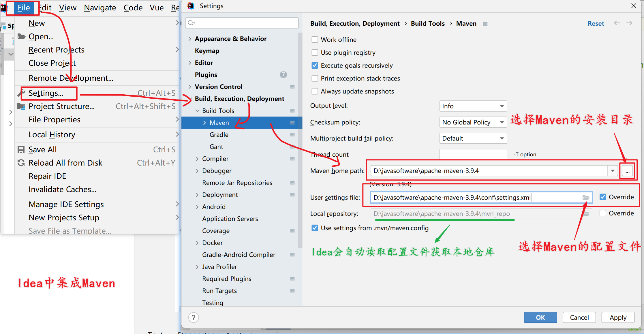Click the forward arrow next to Reset
Screen dimensions: 644x334
pyautogui.click(x=629, y=23)
